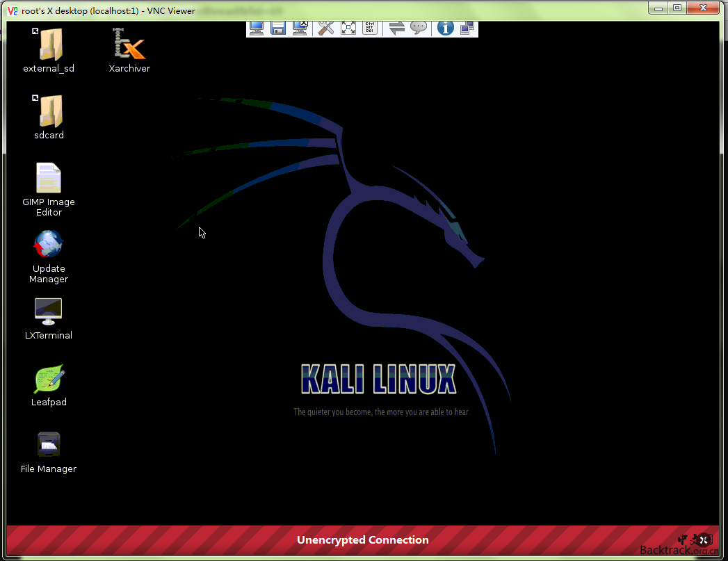Select the Xarchiver desktop icon

click(x=129, y=44)
